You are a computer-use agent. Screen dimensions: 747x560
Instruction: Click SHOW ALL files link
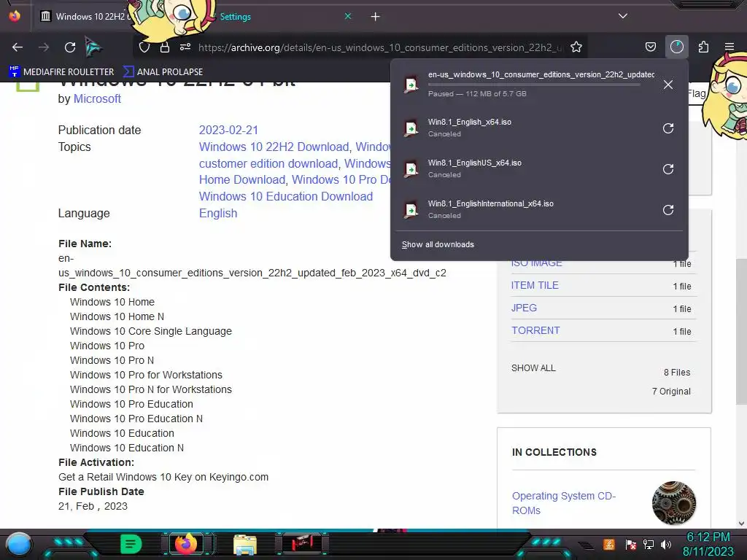point(533,368)
